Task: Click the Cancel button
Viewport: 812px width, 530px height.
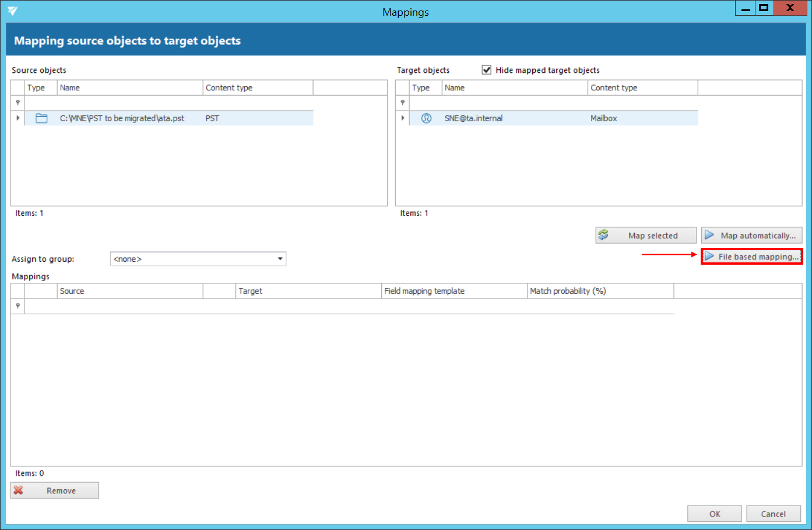Action: 773,514
